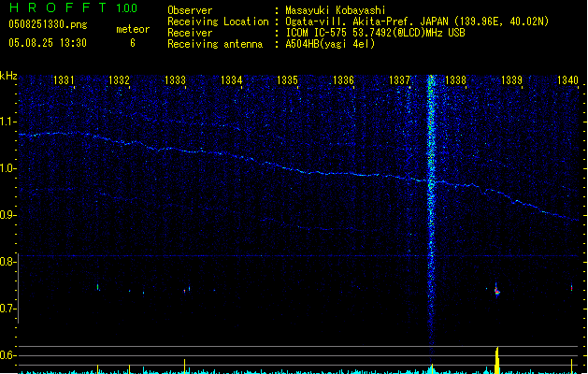
Task: Click the 0508251330.png file name
Action: pos(47,25)
